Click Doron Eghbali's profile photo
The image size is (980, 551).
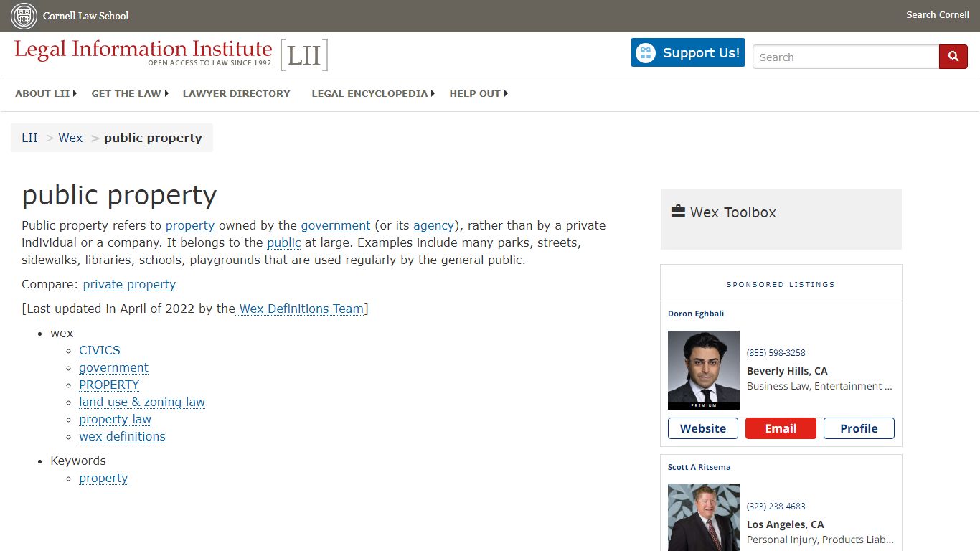point(704,370)
